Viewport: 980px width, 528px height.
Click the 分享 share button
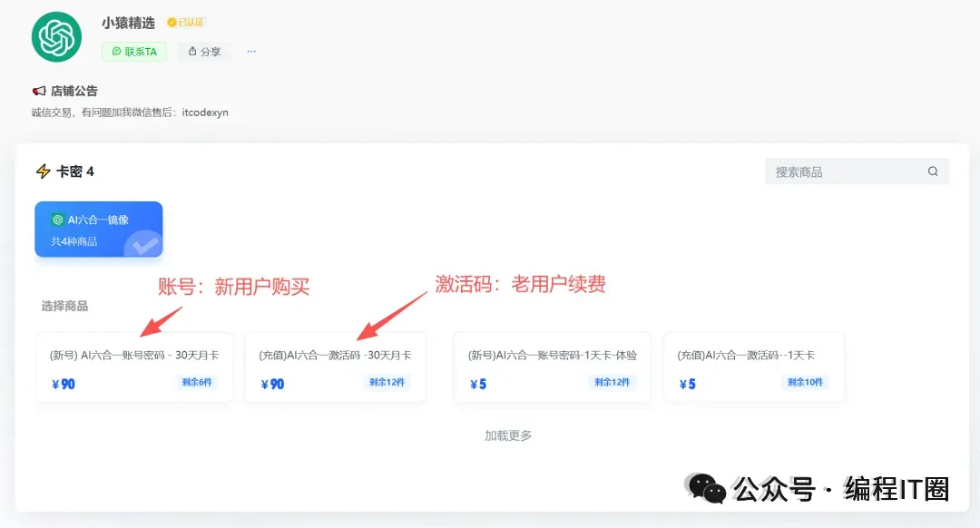(204, 51)
